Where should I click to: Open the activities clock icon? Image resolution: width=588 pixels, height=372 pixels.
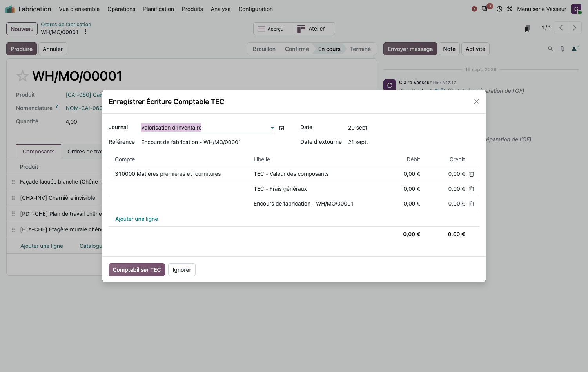coord(499,9)
